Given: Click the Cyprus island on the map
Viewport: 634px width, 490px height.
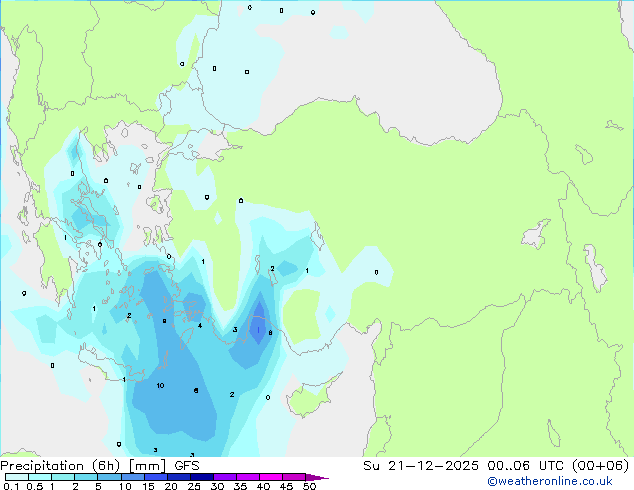Looking at the screenshot, I should click(311, 398).
